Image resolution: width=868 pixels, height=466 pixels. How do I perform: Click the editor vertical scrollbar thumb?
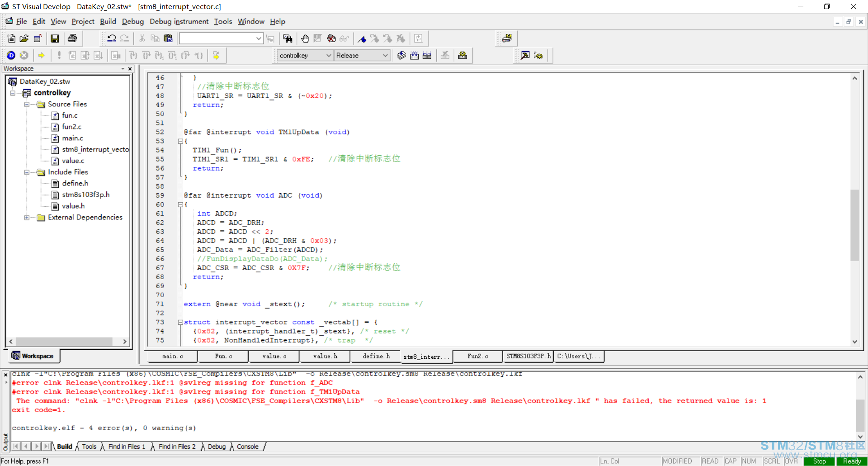click(854, 225)
